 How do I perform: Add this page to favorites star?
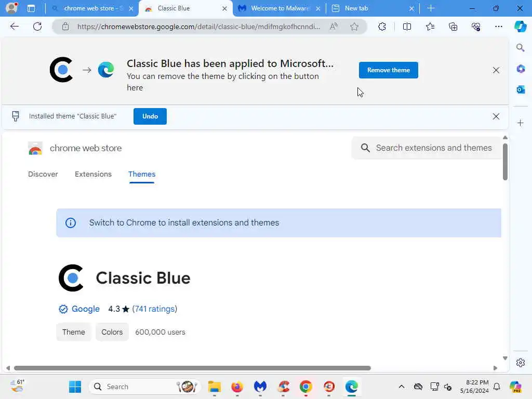tap(354, 26)
